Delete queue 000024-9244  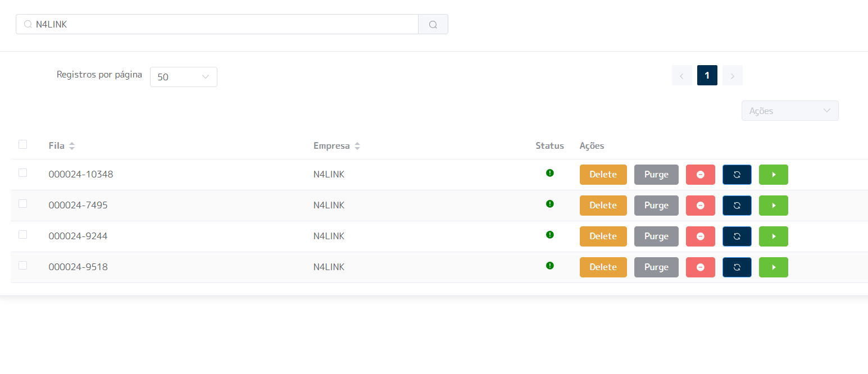[603, 236]
